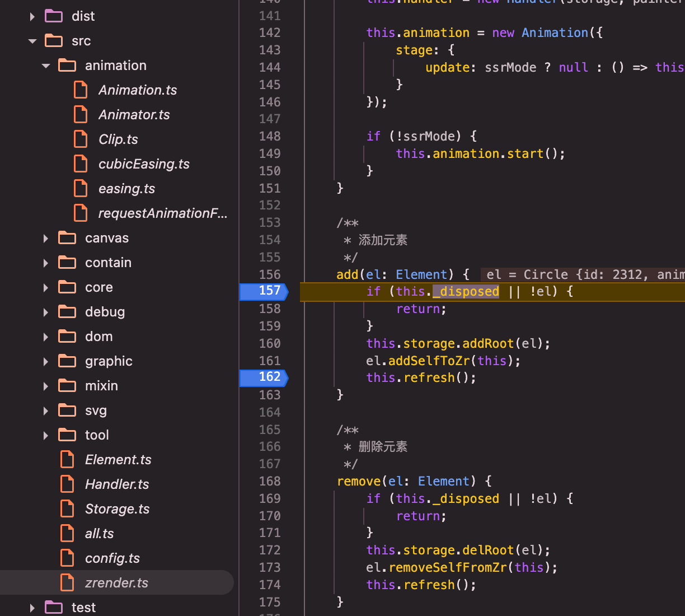
Task: Select zrender.ts in the file tree
Action: (116, 583)
